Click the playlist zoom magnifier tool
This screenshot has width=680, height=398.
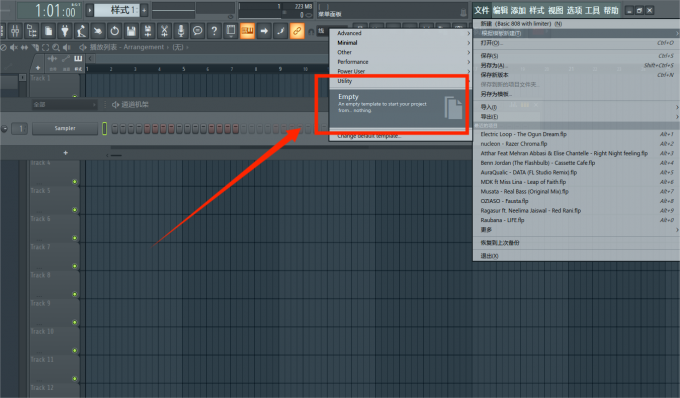(56, 47)
